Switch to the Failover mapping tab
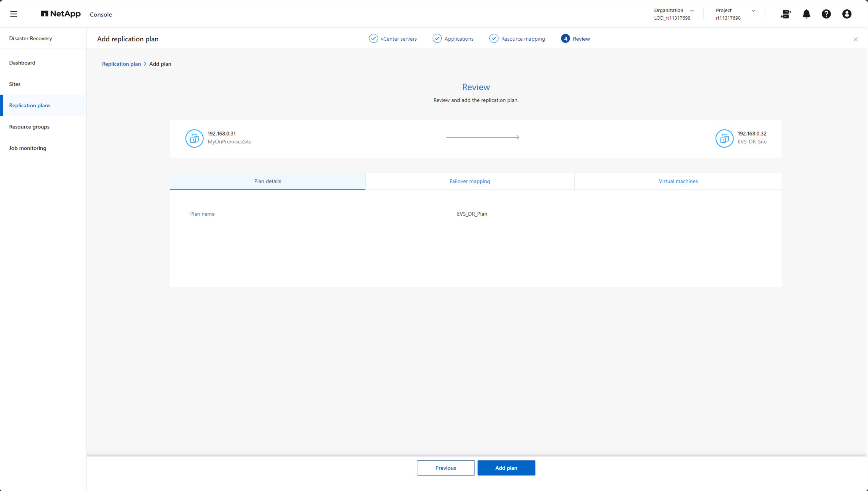 tap(470, 181)
